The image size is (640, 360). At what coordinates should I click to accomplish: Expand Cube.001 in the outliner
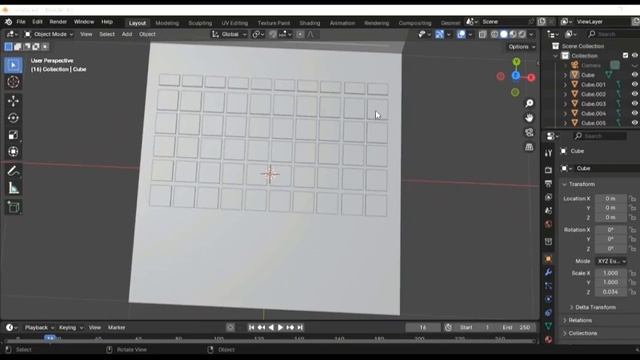point(565,85)
